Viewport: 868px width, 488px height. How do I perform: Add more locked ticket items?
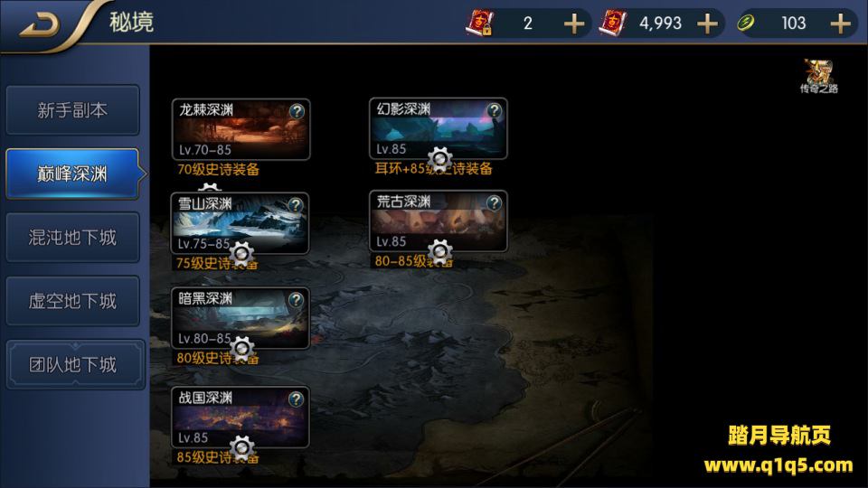574,23
